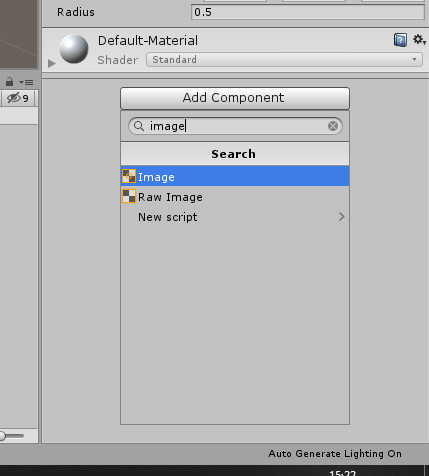Image resolution: width=429 pixels, height=476 pixels.
Task: Select Image from the search results
Action: (235, 176)
